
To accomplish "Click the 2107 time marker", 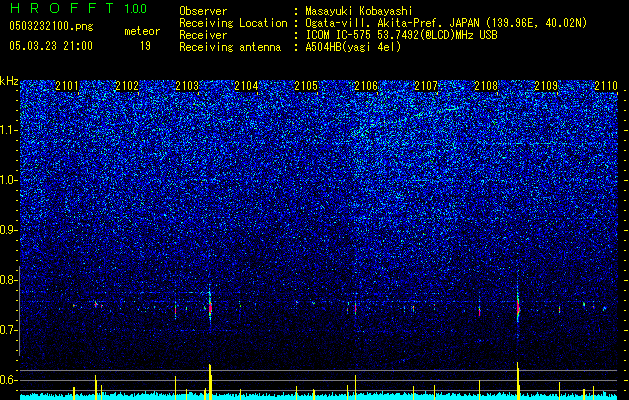I will pyautogui.click(x=426, y=86).
